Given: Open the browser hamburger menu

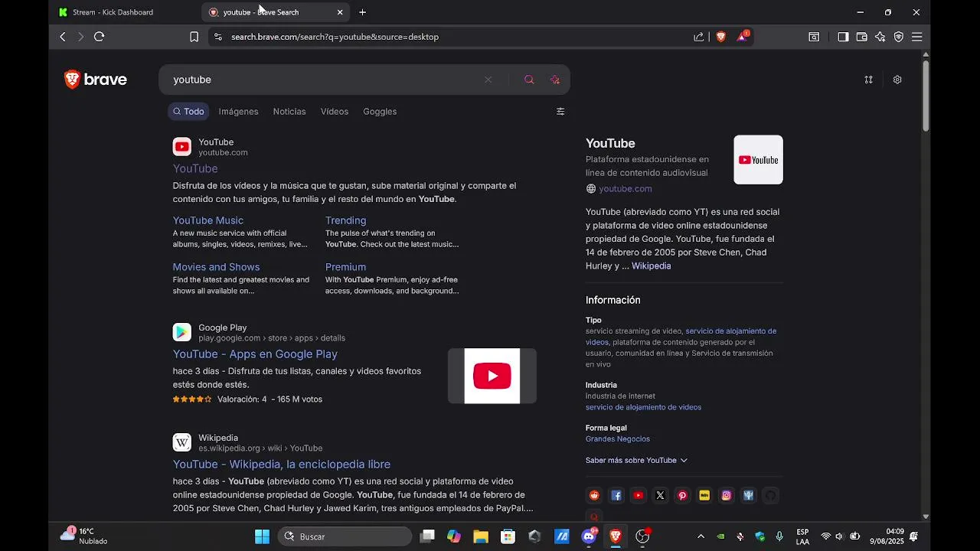Looking at the screenshot, I should pyautogui.click(x=916, y=37).
